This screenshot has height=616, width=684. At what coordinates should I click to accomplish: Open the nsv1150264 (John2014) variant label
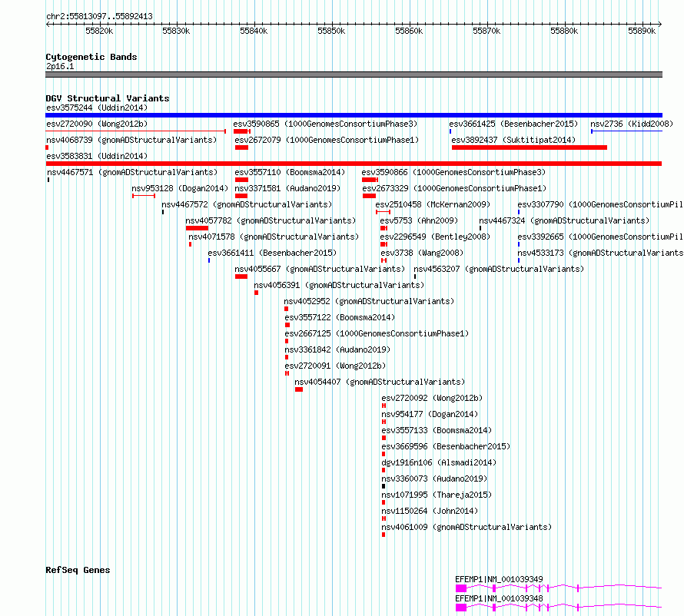(x=430, y=511)
